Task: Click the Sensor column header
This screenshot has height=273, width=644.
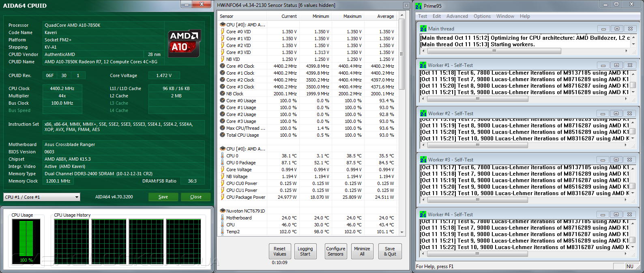Action: pyautogui.click(x=242, y=16)
